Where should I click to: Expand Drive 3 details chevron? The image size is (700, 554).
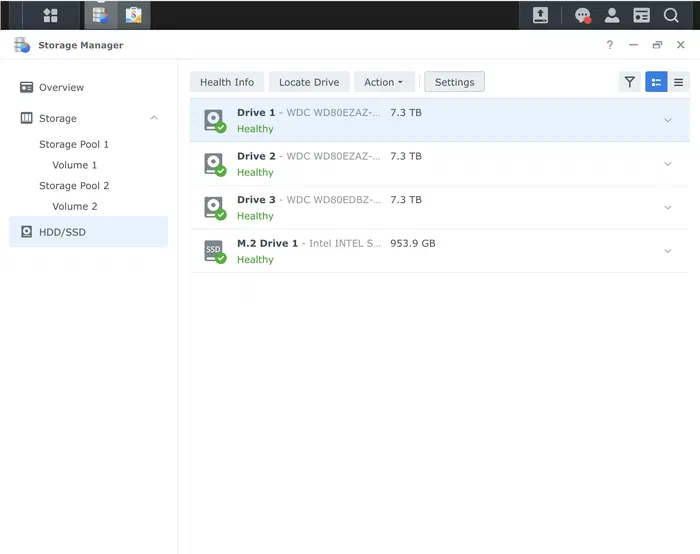pos(668,208)
